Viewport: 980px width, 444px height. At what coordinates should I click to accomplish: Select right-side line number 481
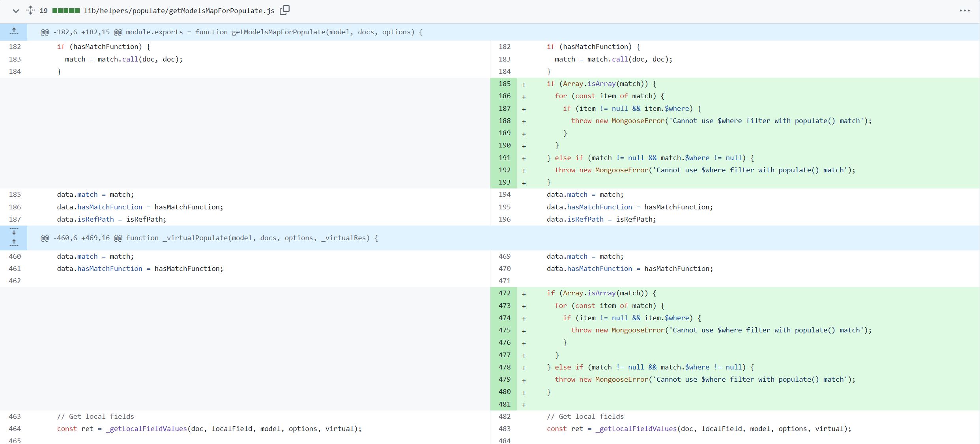coord(504,404)
